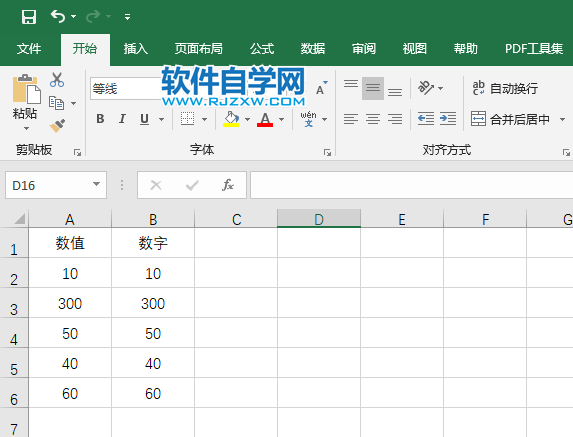
Task: Open font color palette dropdown
Action: [x=281, y=119]
